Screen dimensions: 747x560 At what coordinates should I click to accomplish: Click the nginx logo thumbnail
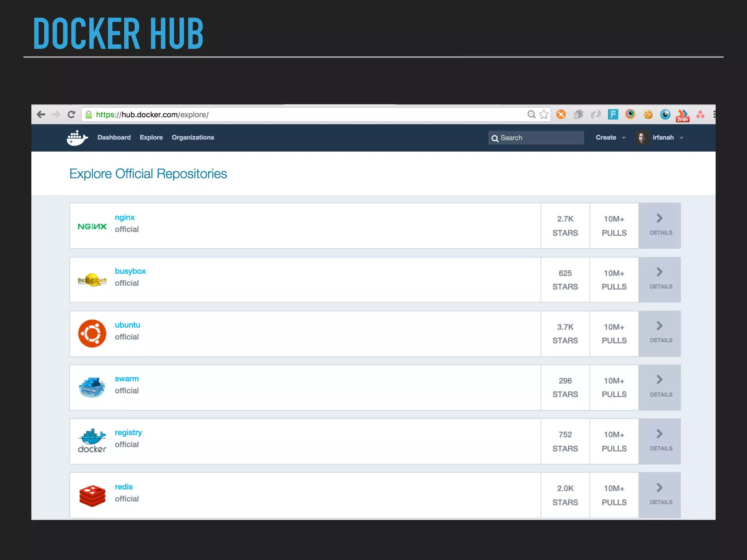click(92, 226)
